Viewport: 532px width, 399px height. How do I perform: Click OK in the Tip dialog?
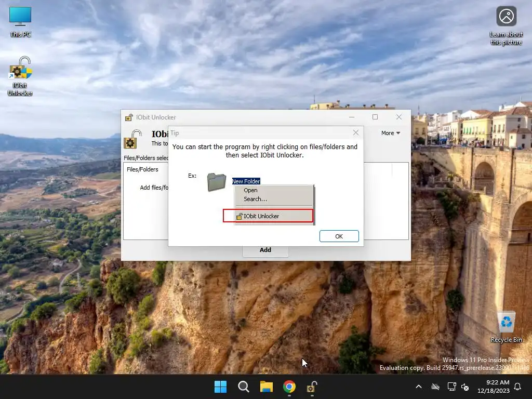point(339,236)
